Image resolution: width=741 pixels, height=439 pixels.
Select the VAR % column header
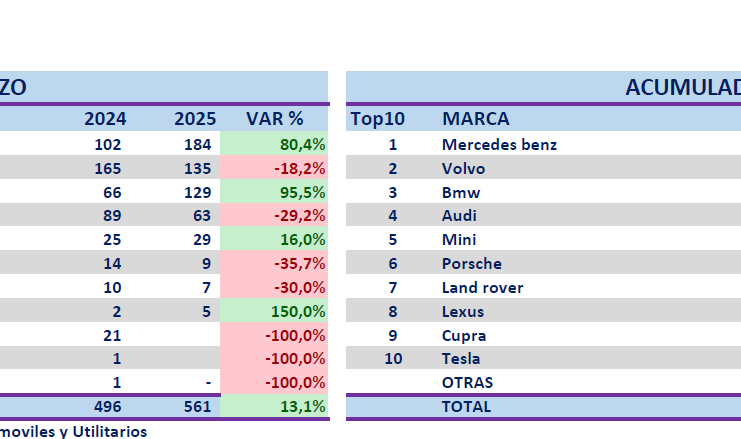point(274,118)
